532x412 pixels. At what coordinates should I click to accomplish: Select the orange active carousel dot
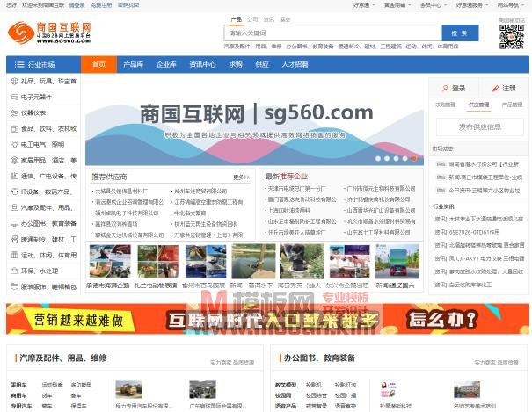click(x=414, y=159)
